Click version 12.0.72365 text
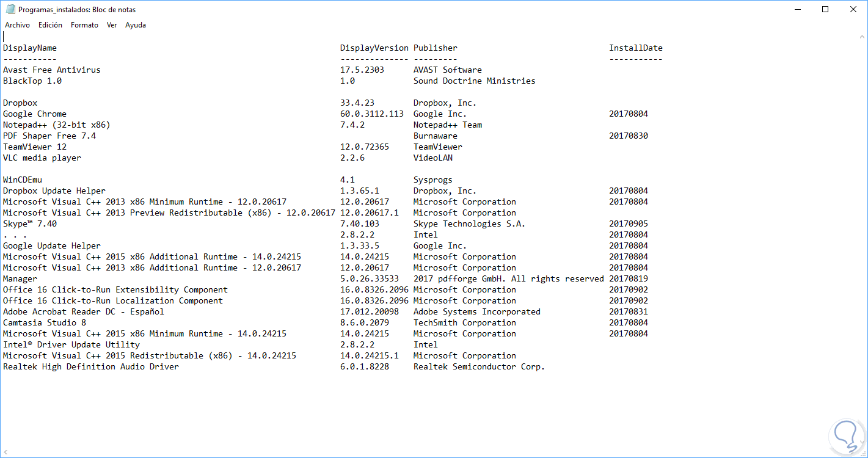Viewport: 868px width, 458px height. [x=365, y=147]
